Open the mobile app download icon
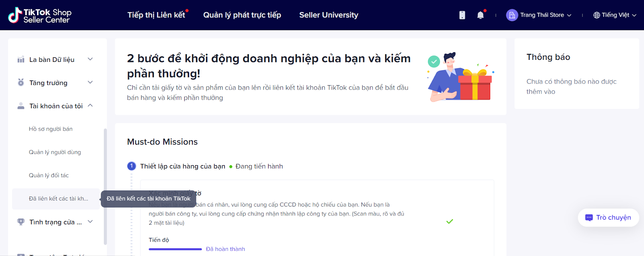Screen dimensions: 644x256 point(462,15)
